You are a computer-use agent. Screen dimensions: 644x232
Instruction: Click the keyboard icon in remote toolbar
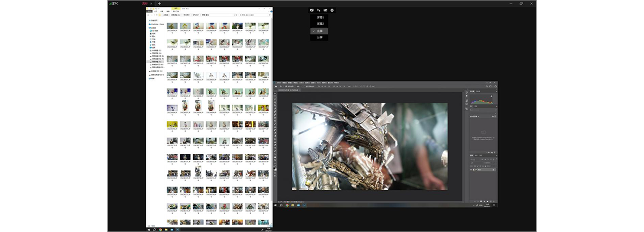click(325, 10)
